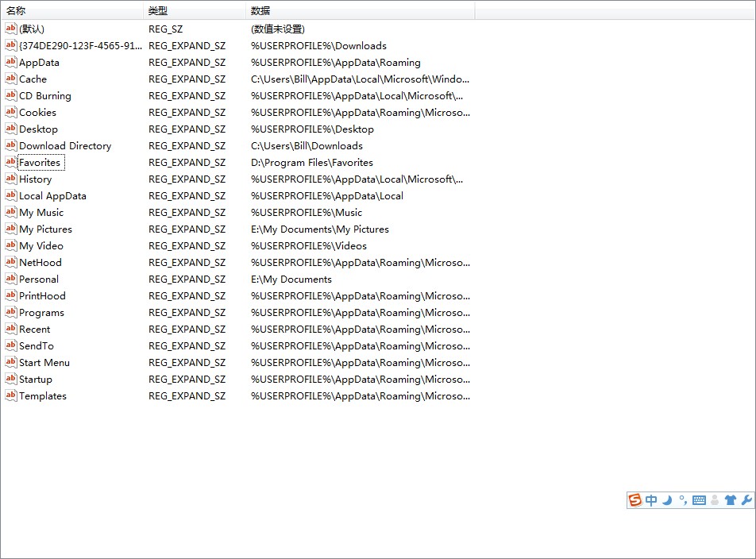Click the (数值未设置) data cell
756x559 pixels.
(278, 29)
